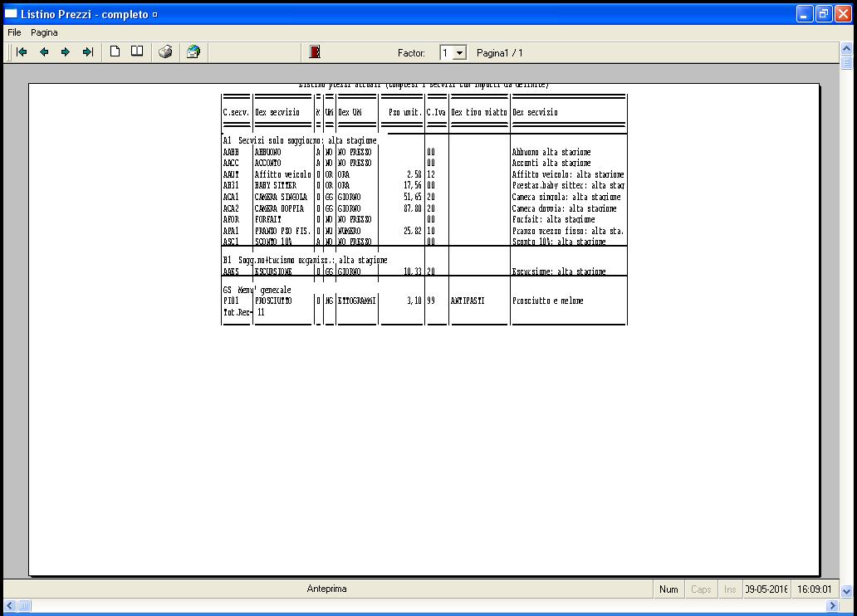Go to the previous page with the left arrow

44,52
